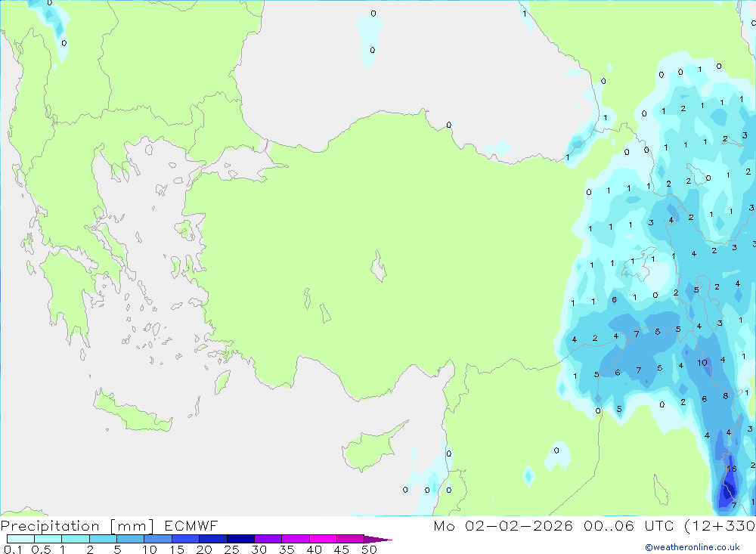Click the dark navy 25–30 mm legend swatch

[240, 539]
